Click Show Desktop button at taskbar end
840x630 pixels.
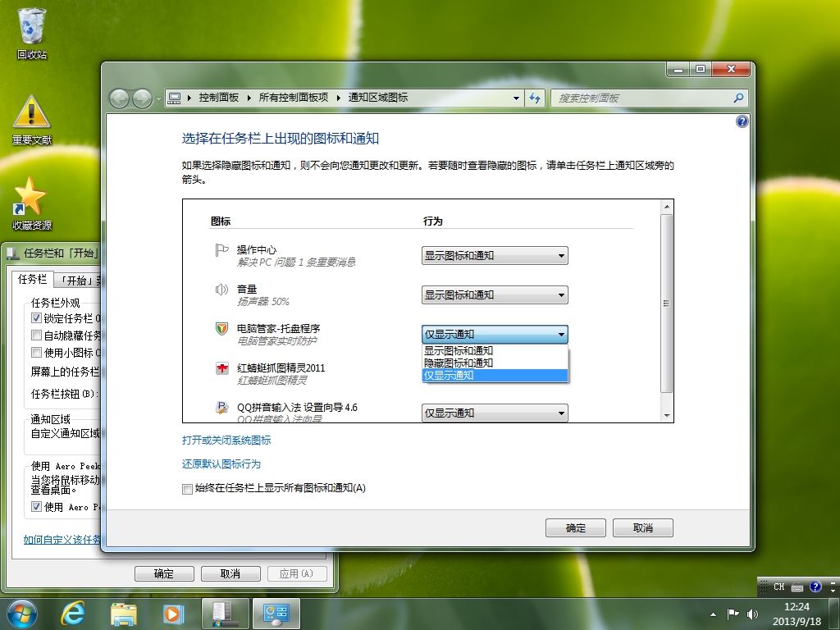point(834,614)
